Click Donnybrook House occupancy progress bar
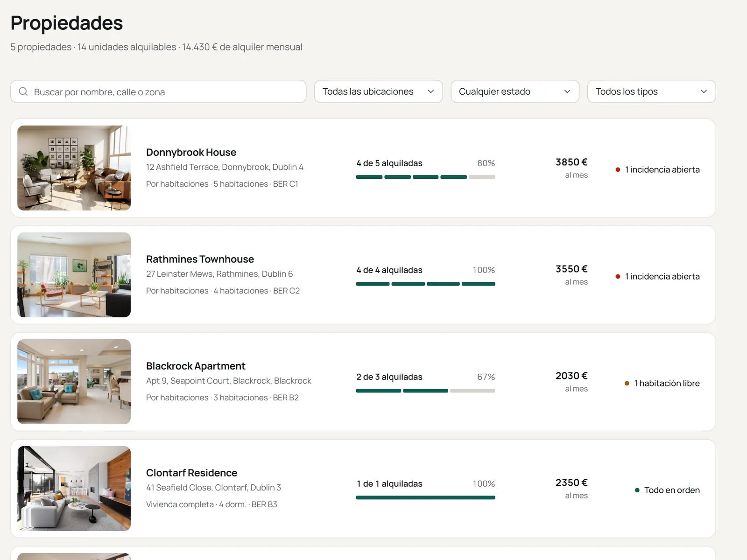 (x=425, y=177)
